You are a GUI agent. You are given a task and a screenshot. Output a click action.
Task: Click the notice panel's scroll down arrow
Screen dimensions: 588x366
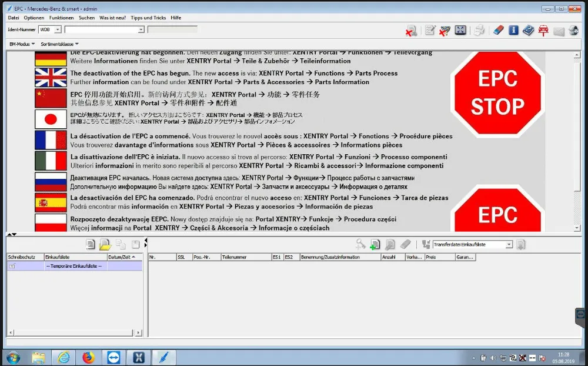point(577,228)
